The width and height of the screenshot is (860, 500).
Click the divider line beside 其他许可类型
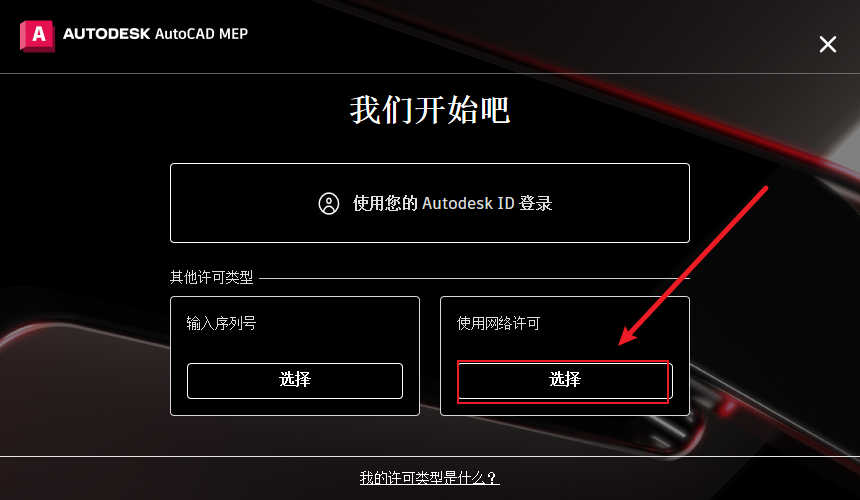474,279
